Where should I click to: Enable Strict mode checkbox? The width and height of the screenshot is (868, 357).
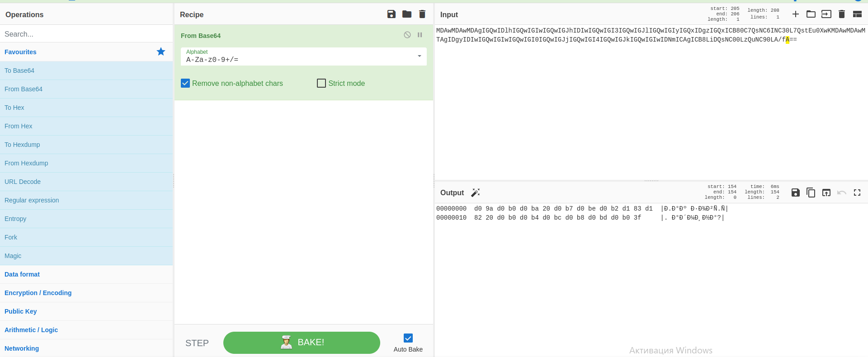(x=321, y=83)
